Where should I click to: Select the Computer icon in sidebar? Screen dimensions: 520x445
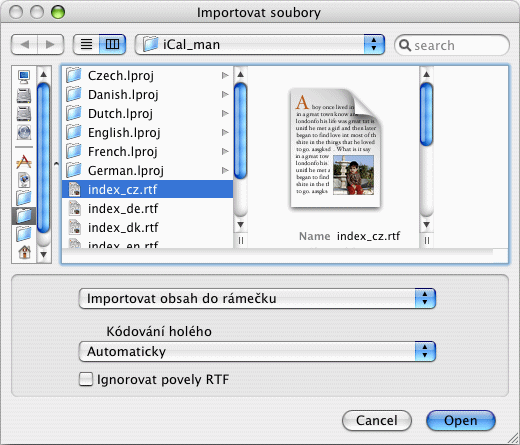click(24, 77)
